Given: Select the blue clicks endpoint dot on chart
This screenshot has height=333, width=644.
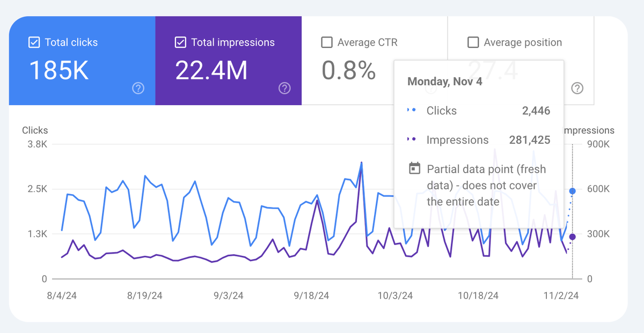Looking at the screenshot, I should pos(572,190).
